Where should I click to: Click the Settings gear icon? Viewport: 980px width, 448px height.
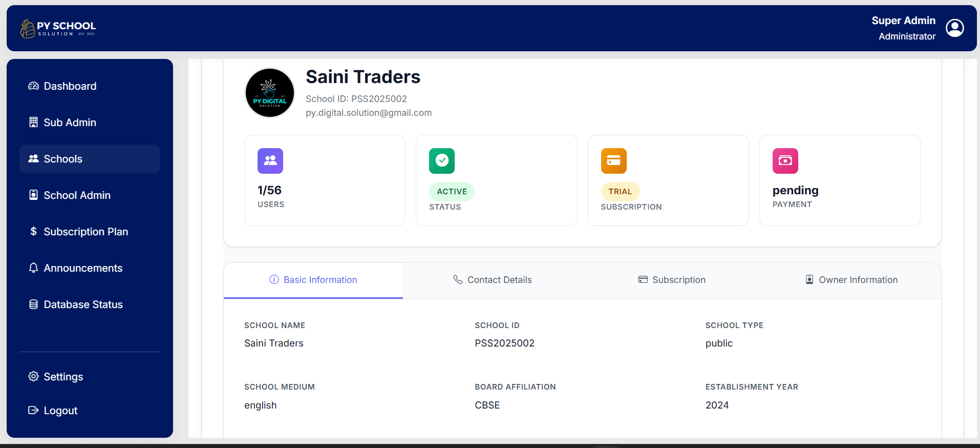pyautogui.click(x=33, y=377)
